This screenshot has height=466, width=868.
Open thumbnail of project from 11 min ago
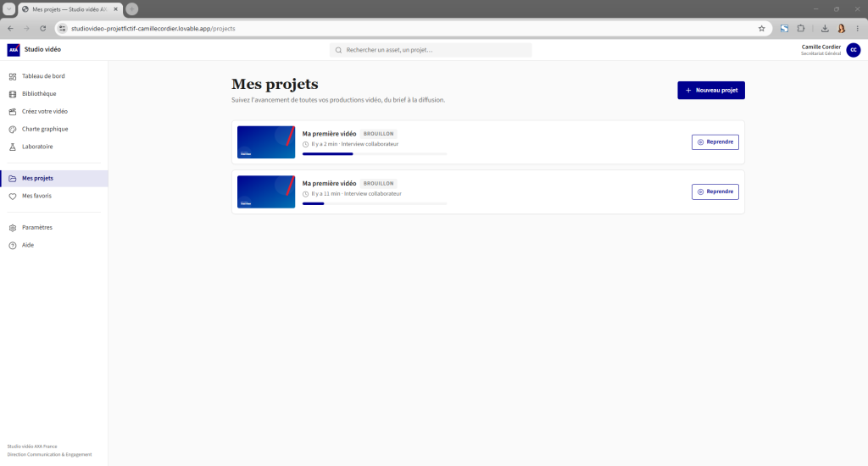266,192
